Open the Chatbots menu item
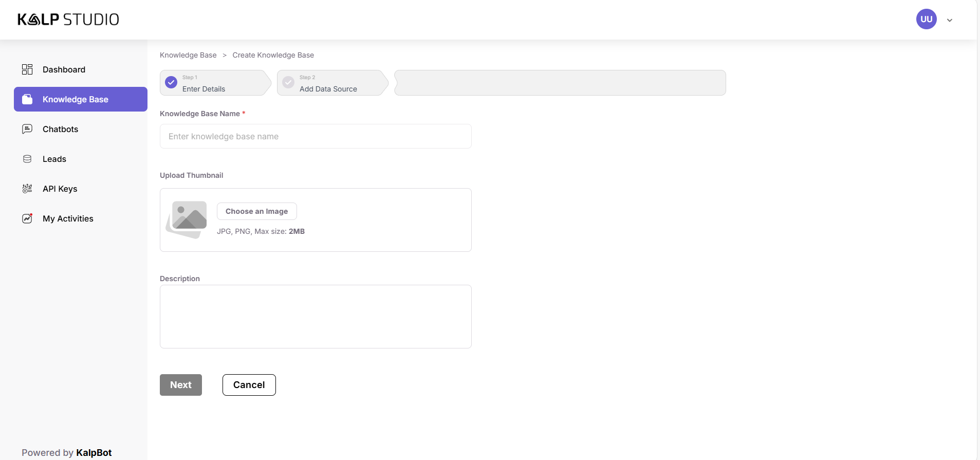 [x=60, y=129]
